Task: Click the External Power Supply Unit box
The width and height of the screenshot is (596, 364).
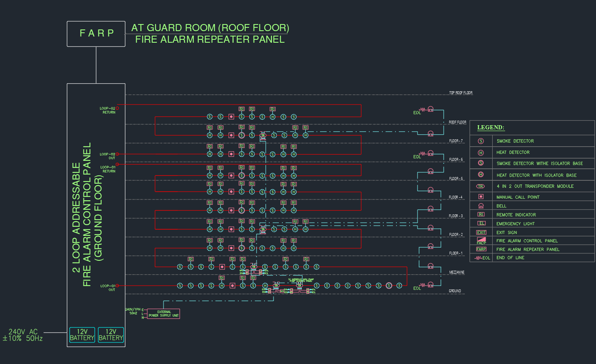Action: pyautogui.click(x=164, y=314)
